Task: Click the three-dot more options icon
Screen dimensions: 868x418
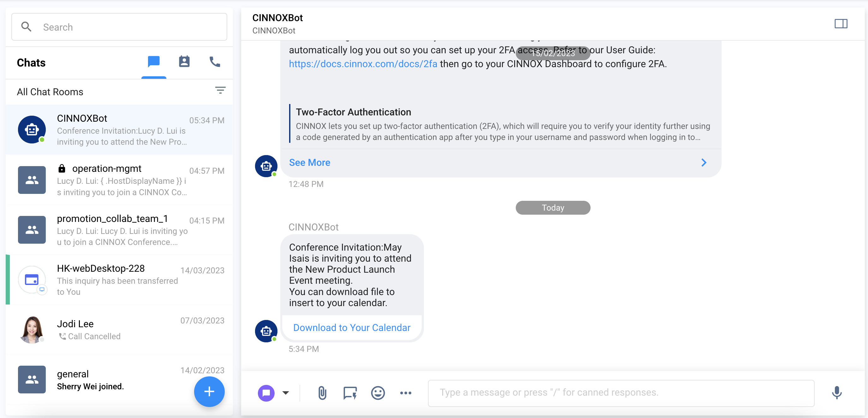Action: [405, 393]
